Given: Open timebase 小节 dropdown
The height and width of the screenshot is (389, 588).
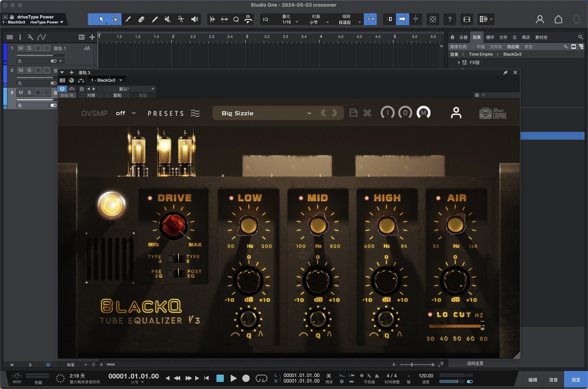Looking at the screenshot, I should click(318, 22).
